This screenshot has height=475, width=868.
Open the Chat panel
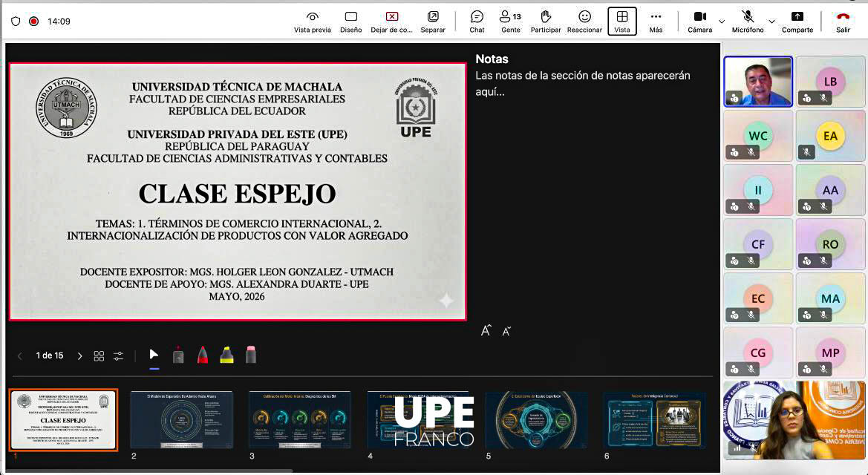tap(477, 22)
